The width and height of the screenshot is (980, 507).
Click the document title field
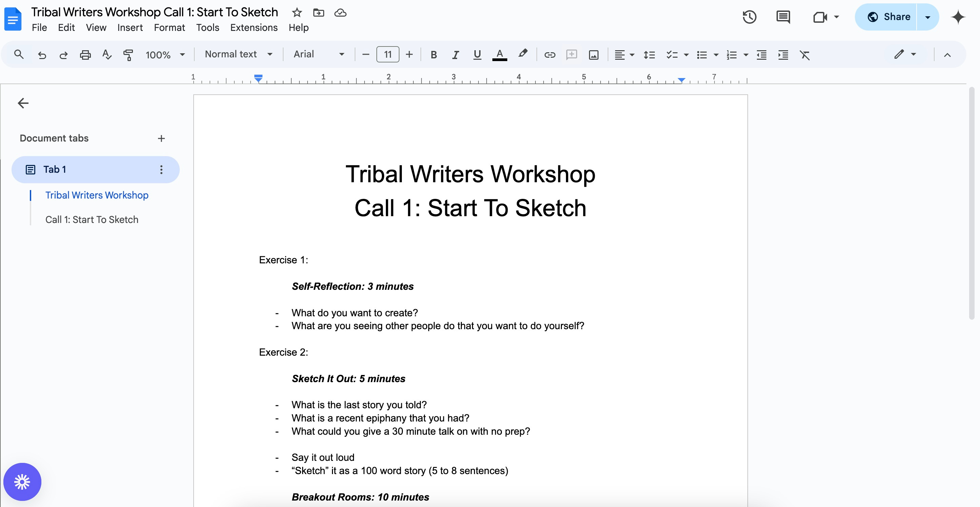(154, 12)
